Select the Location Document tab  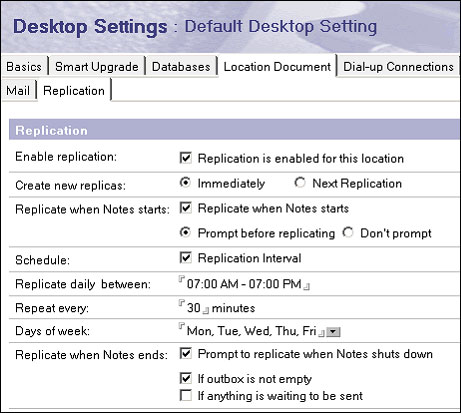pyautogui.click(x=277, y=67)
